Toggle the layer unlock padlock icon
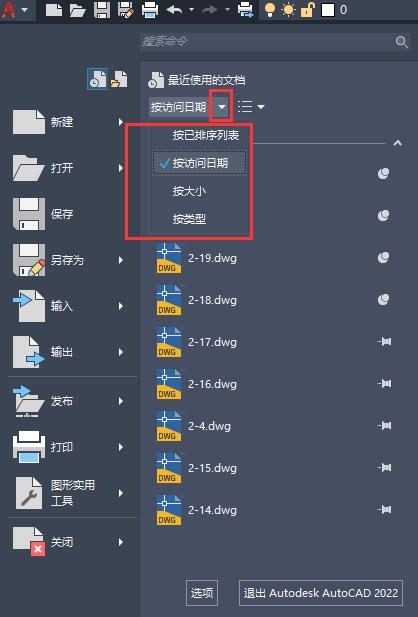The image size is (418, 617). pyautogui.click(x=307, y=9)
